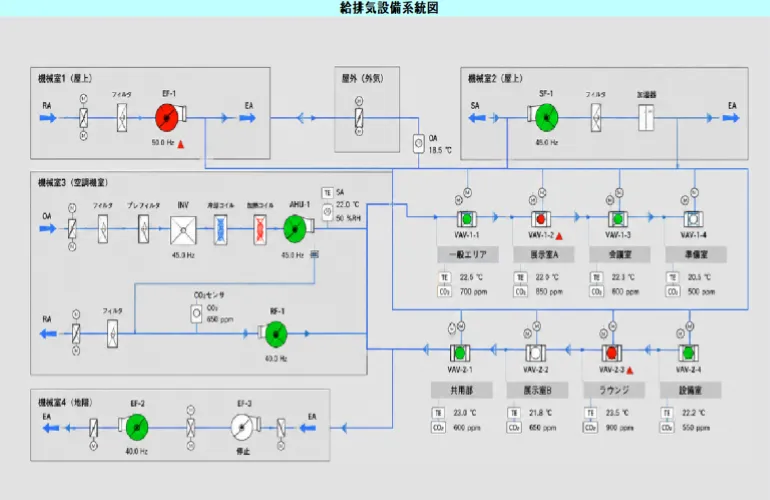Click the 一般エリア room label

coord(468,254)
